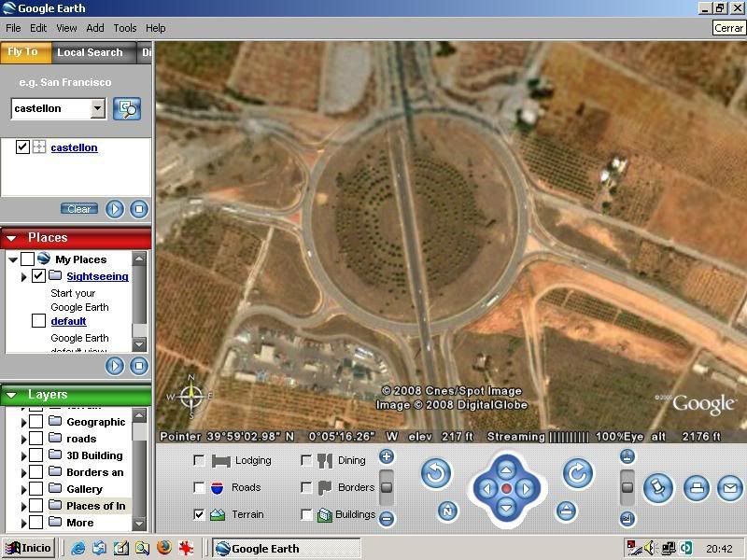Image resolution: width=747 pixels, height=560 pixels.
Task: Launch Internet Explorer from quick launch
Action: (x=78, y=549)
